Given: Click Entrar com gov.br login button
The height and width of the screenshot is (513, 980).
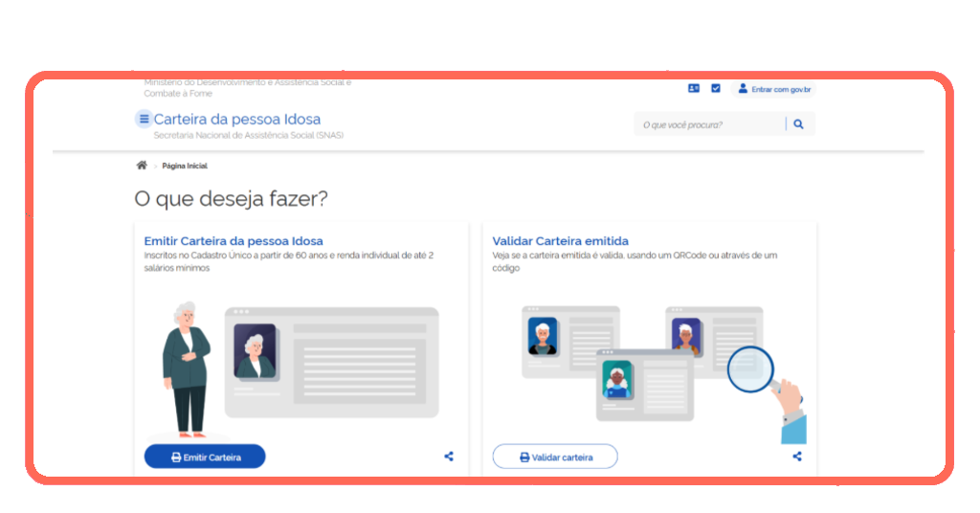Looking at the screenshot, I should coord(773,89).
